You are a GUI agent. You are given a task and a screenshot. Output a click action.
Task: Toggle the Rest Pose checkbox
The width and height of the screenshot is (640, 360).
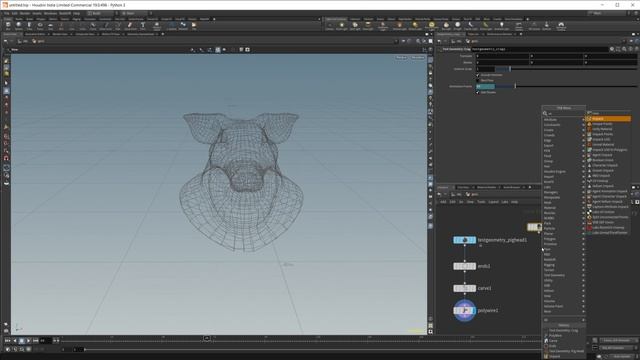click(x=478, y=80)
